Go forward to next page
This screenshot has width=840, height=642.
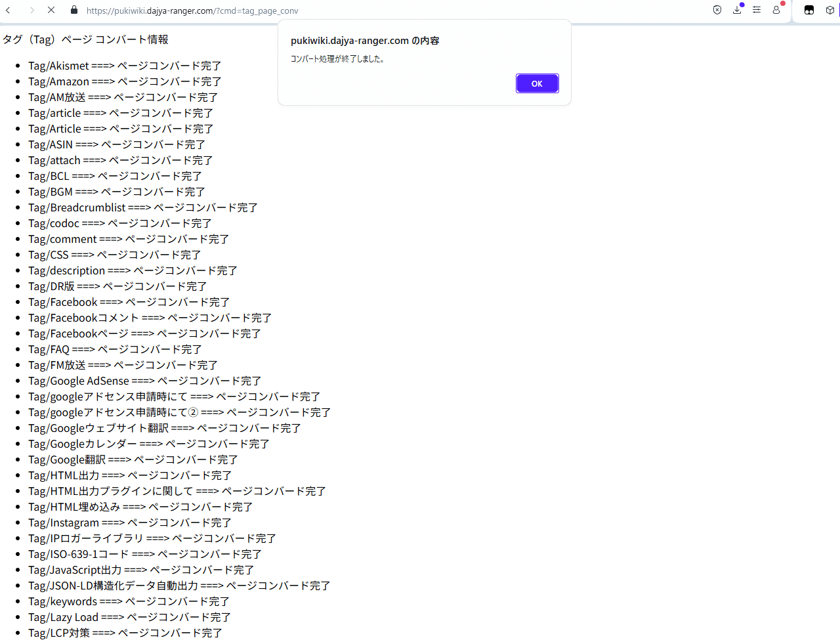click(31, 11)
